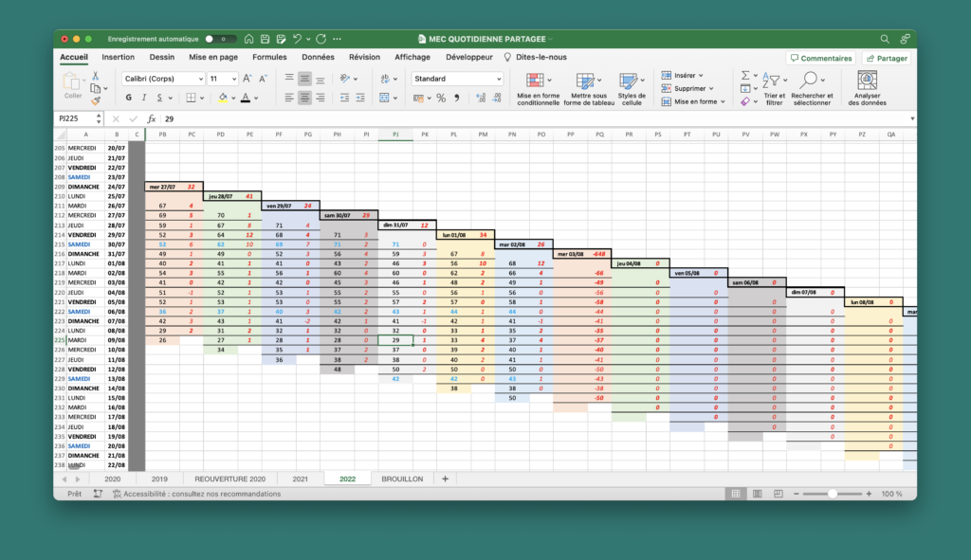The width and height of the screenshot is (971, 560).
Task: Click the zoom slider handle
Action: pos(833,494)
